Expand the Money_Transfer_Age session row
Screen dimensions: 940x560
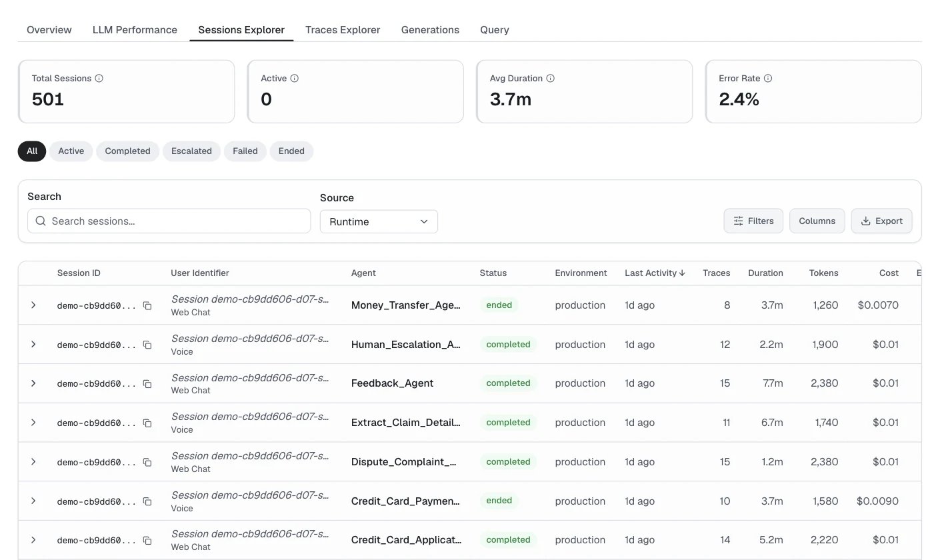33,305
